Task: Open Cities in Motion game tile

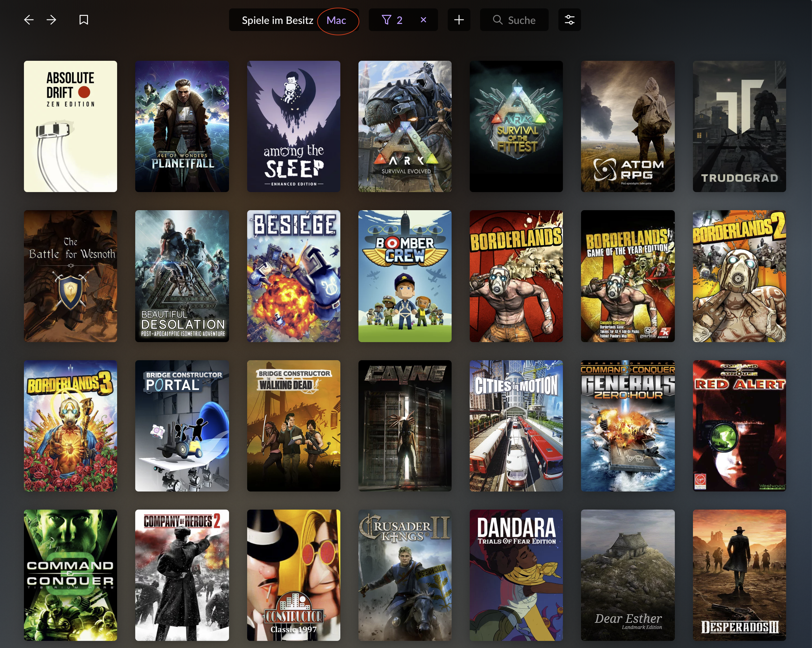Action: [x=516, y=426]
